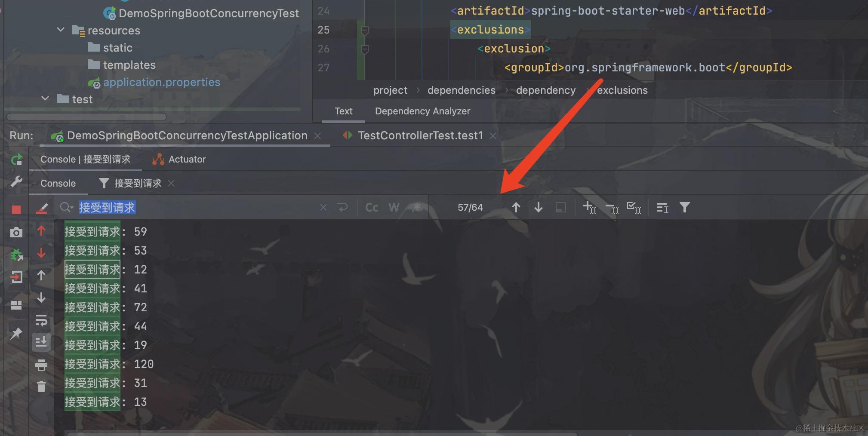Viewport: 868px width, 436px height.
Task: Jump to next search occurrence arrow
Action: pos(538,208)
